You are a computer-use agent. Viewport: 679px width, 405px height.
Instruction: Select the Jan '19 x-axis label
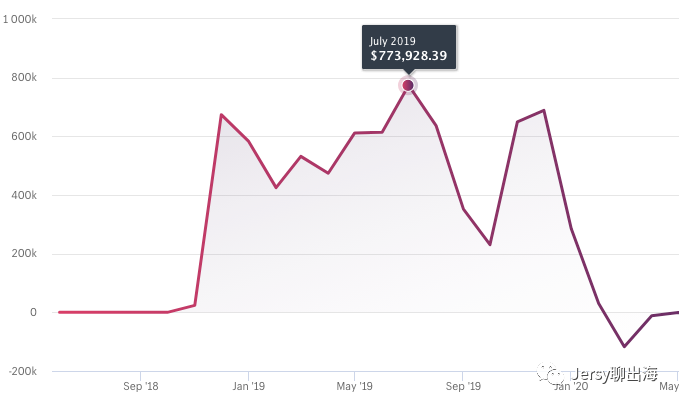pos(248,386)
